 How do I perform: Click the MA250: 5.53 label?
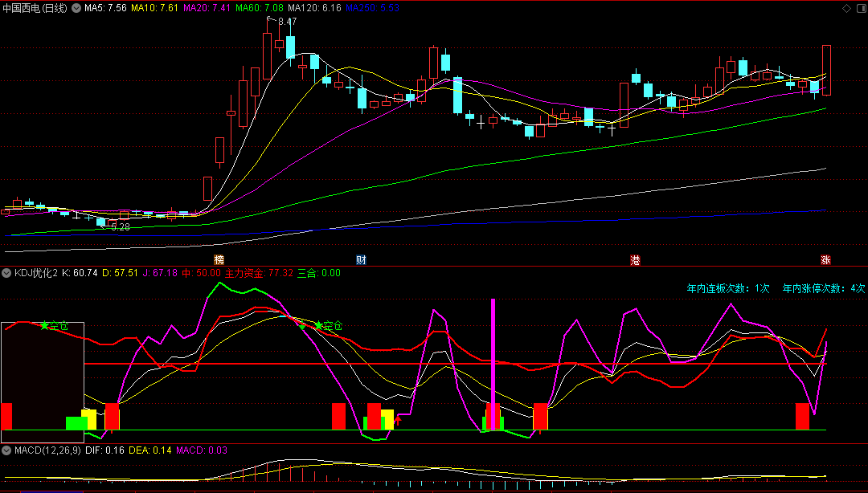coord(372,8)
